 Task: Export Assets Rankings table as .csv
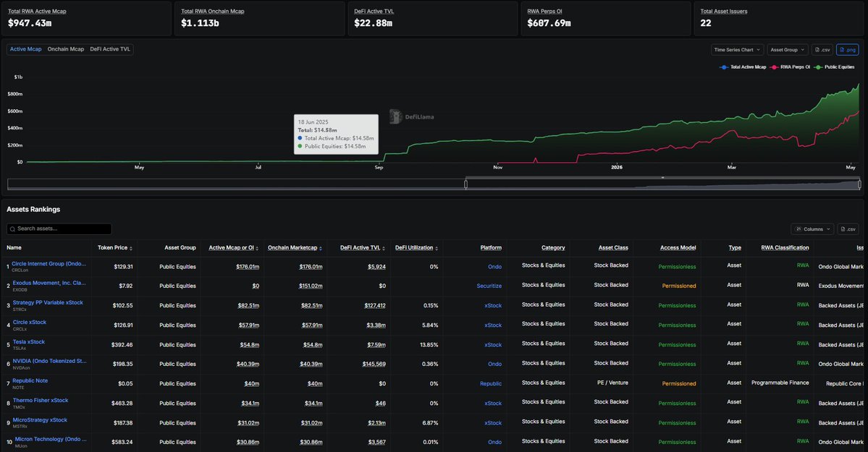pyautogui.click(x=848, y=229)
